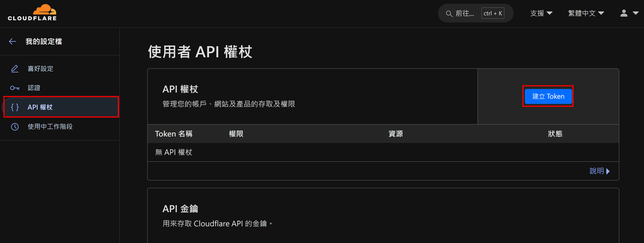The width and height of the screenshot is (644, 243).
Task: Click 用來存取 Cloudflare API 的金鑰 description
Action: click(218, 224)
